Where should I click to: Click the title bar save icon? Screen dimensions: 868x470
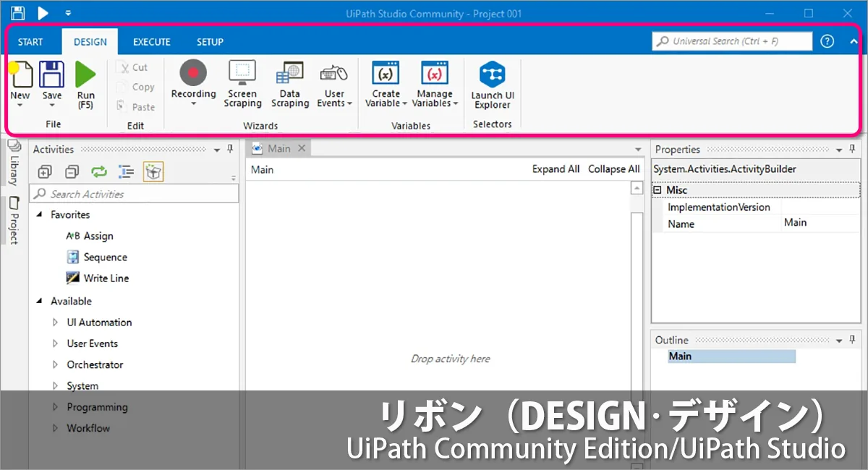tap(18, 13)
